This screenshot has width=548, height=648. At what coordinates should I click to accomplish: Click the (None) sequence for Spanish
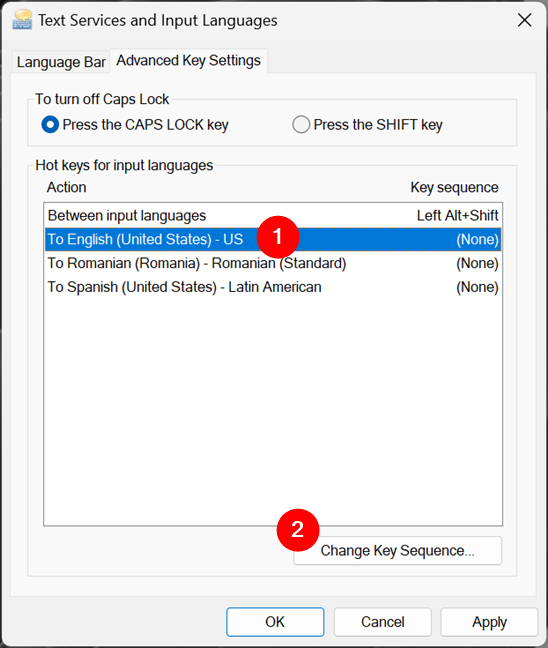point(477,287)
